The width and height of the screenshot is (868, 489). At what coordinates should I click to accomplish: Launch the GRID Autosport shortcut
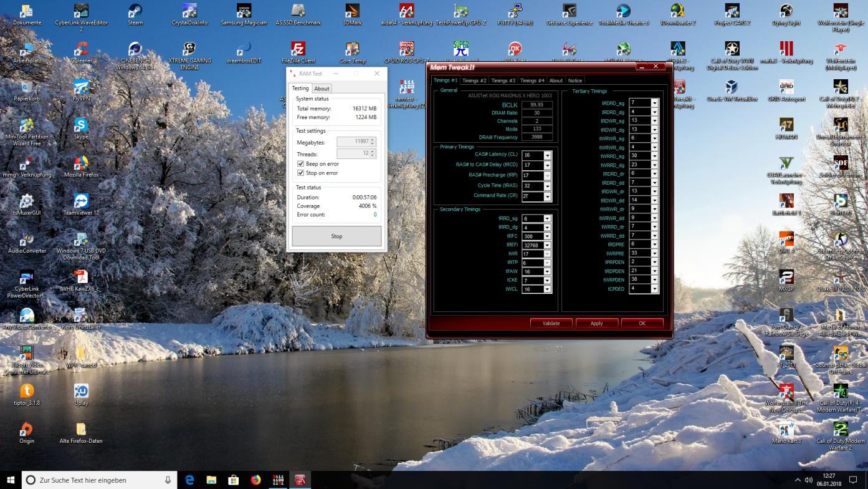pyautogui.click(x=786, y=90)
